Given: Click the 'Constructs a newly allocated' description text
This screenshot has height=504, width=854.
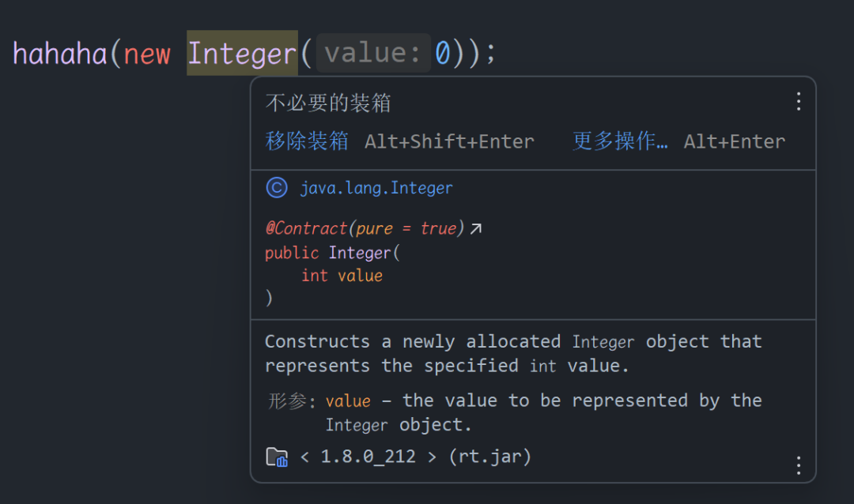Looking at the screenshot, I should 412,342.
